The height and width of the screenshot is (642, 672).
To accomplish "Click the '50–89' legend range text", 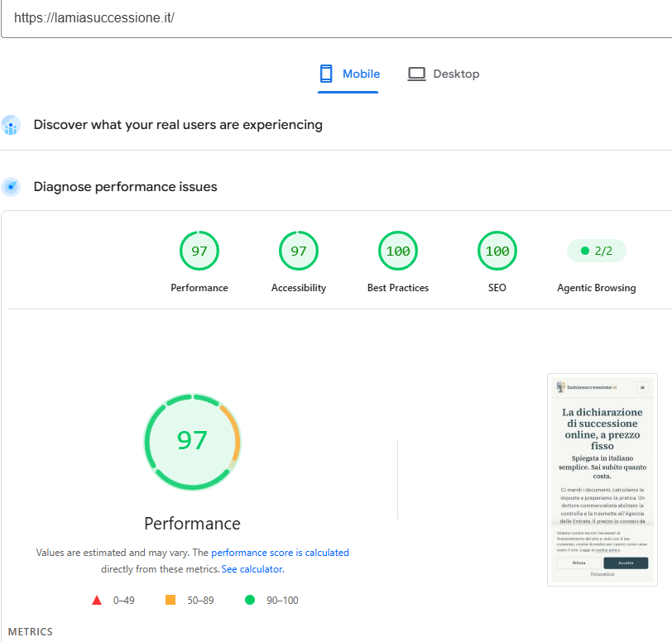I will click(200, 601).
